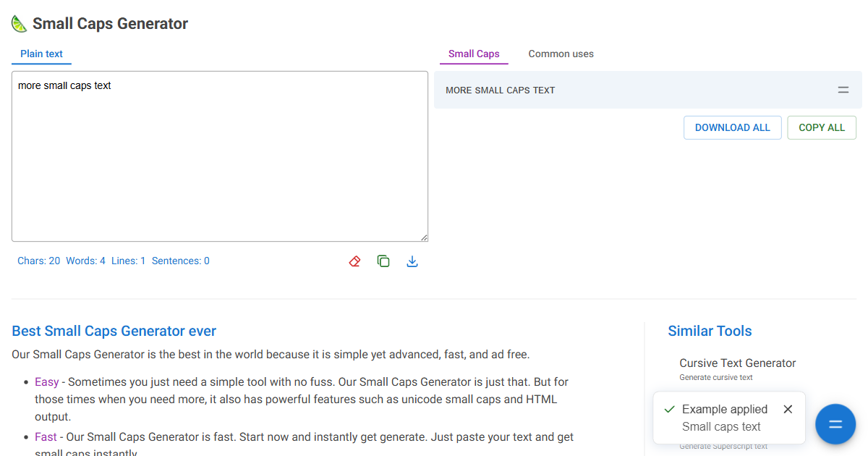Click the lime logo icon
Screen dimensions: 868x456
tap(19, 24)
